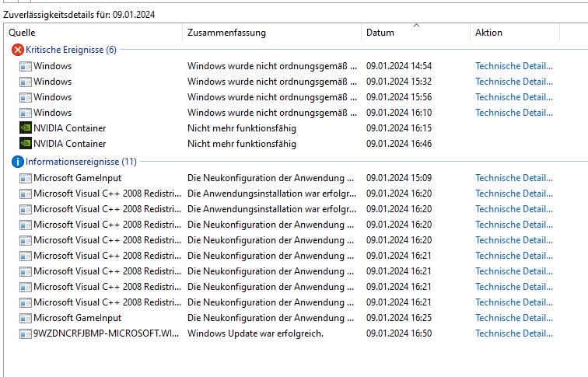Select the Windows source text dated 16:10
Image resolution: width=588 pixels, height=377 pixels.
[53, 113]
